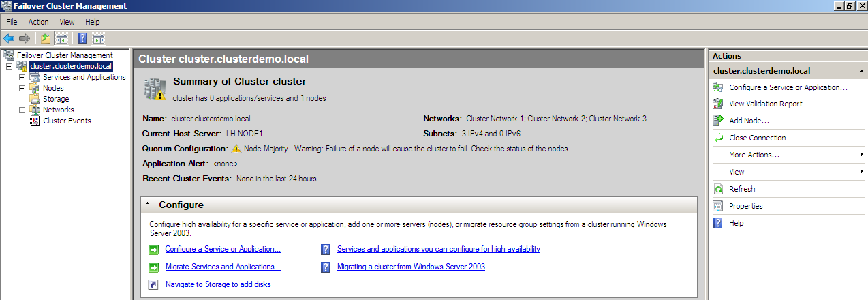Open the Action menu
The height and width of the screenshot is (300, 868).
point(38,22)
